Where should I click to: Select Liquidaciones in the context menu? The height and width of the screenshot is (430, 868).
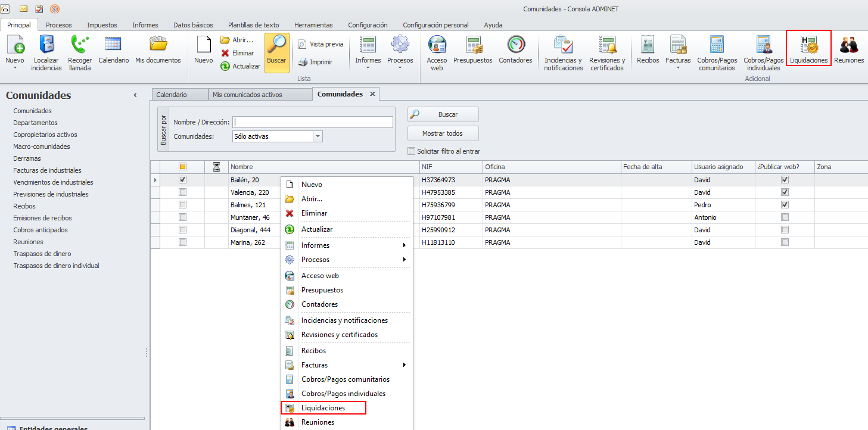pyautogui.click(x=323, y=408)
